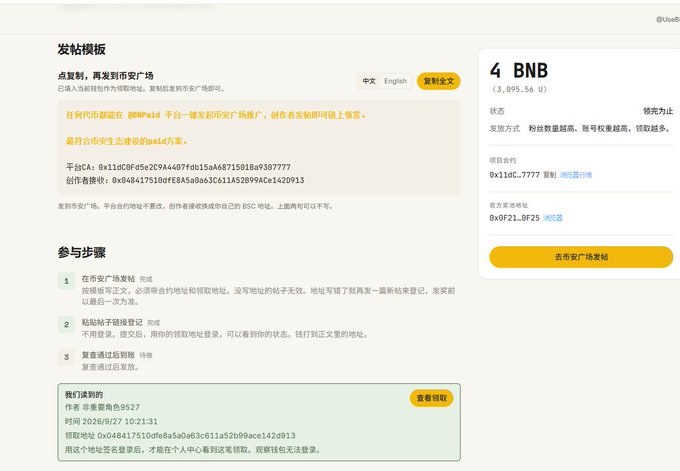Click the 4 BNB reward amount

tap(519, 70)
